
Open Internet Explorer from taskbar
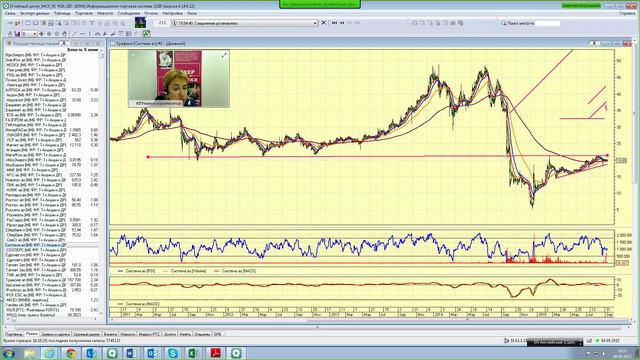(49, 353)
